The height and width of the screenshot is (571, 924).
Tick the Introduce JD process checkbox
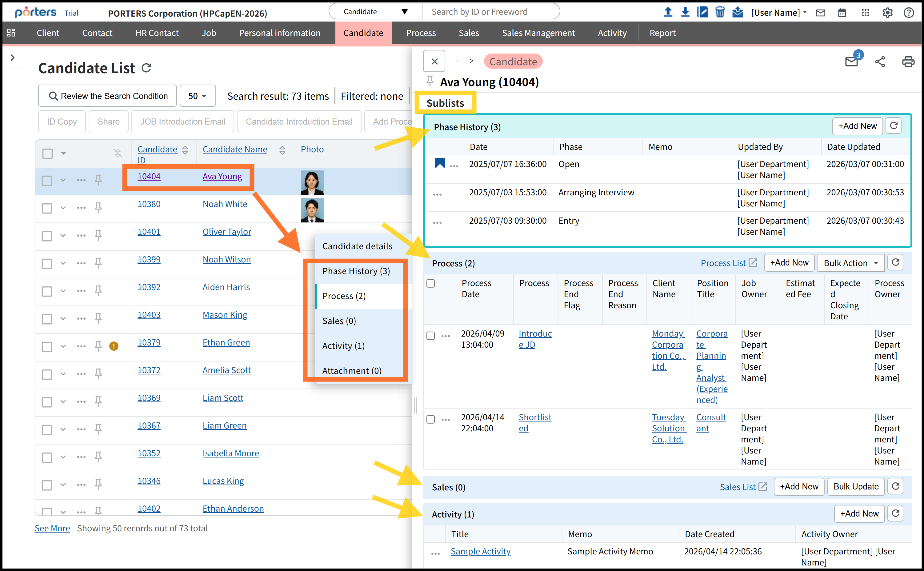coord(430,335)
